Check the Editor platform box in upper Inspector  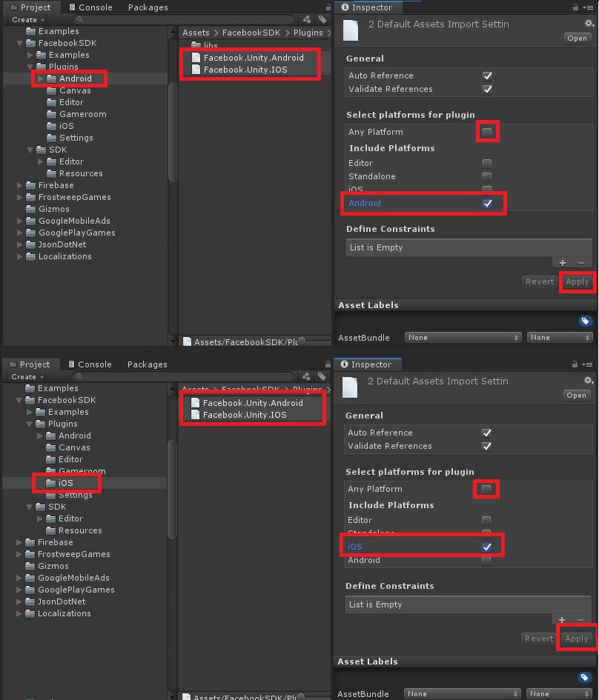487,163
